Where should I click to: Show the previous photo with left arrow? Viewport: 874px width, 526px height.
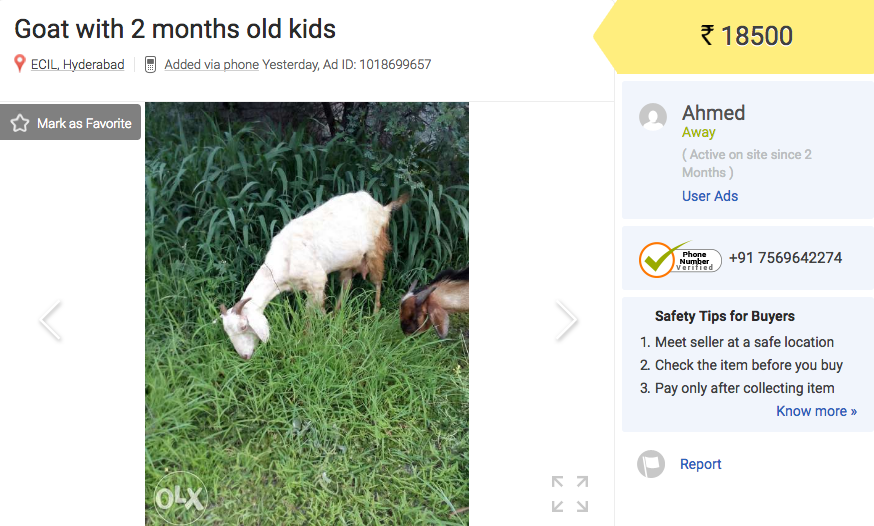[x=51, y=320]
